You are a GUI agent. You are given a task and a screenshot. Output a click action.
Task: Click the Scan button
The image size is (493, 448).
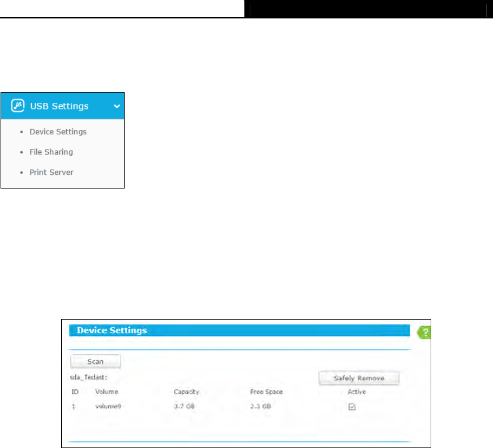click(x=95, y=361)
